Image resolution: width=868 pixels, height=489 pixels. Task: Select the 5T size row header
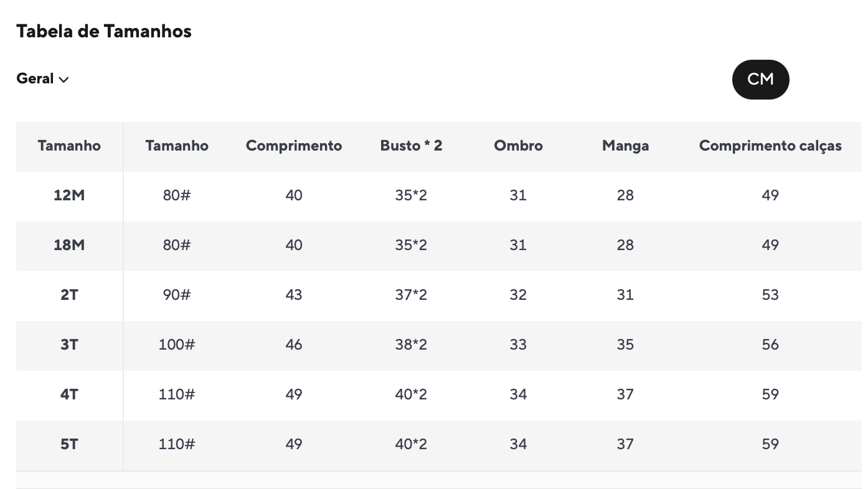pos(69,444)
